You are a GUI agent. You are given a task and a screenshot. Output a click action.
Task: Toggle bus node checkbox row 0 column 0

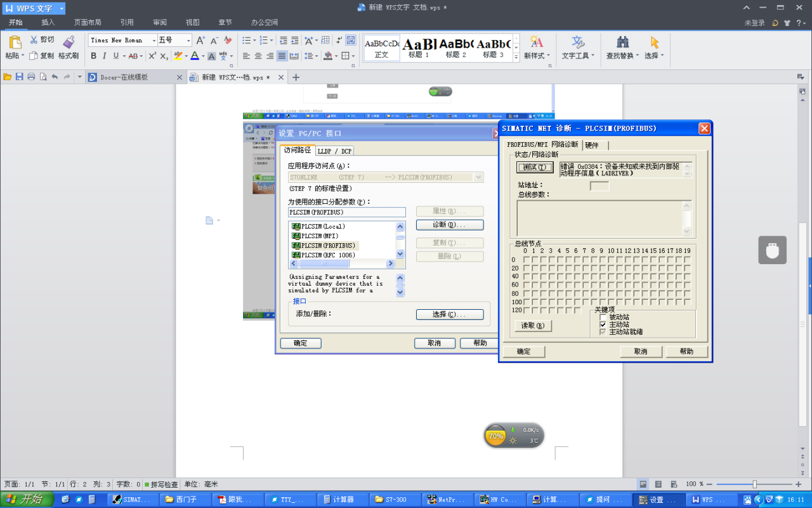526,260
